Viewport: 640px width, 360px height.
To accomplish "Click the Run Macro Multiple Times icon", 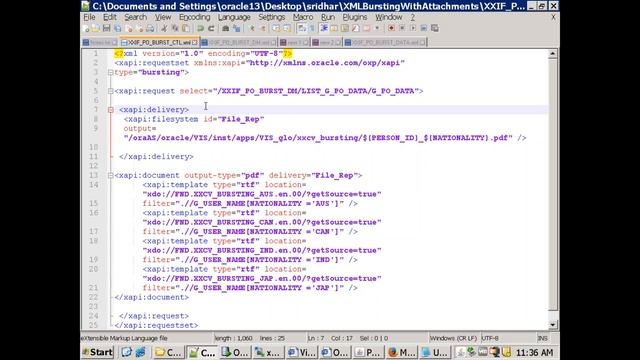I will (x=424, y=28).
